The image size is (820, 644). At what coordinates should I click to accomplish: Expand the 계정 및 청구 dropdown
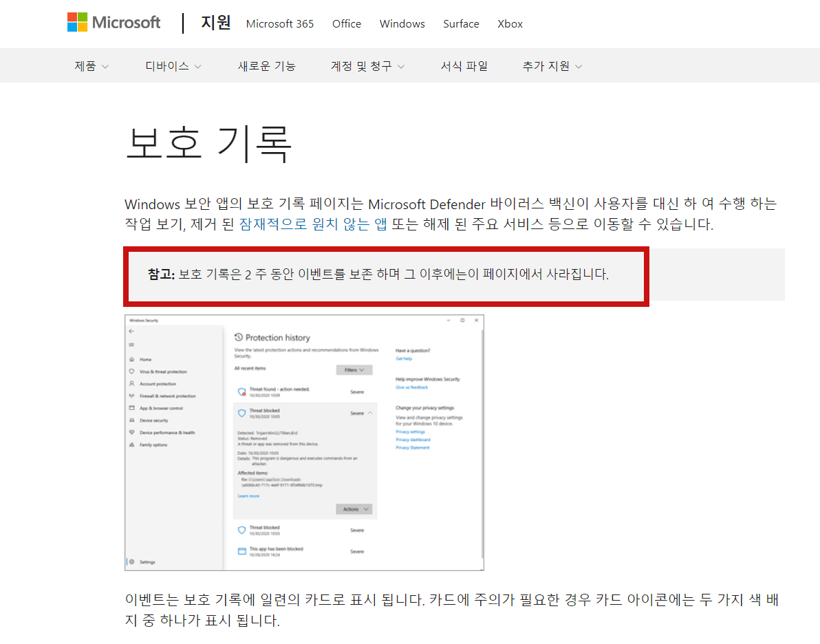coord(367,66)
